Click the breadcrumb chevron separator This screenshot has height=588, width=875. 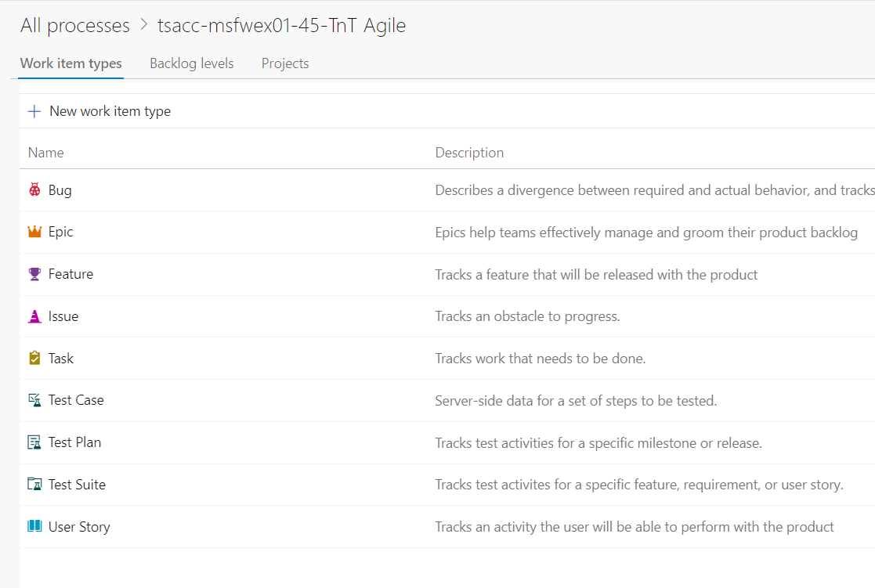(144, 24)
